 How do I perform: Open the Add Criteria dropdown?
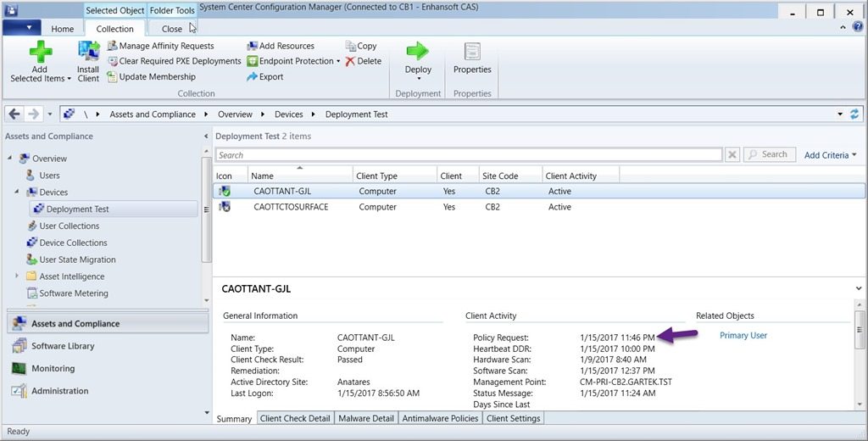[x=830, y=155]
